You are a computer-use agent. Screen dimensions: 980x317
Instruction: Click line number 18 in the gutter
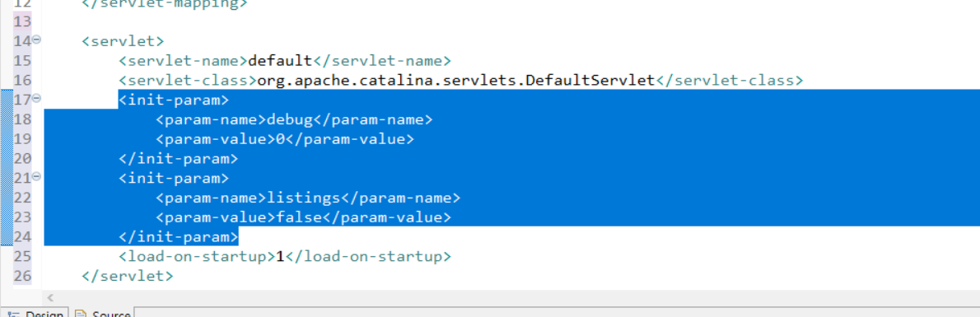click(x=22, y=119)
